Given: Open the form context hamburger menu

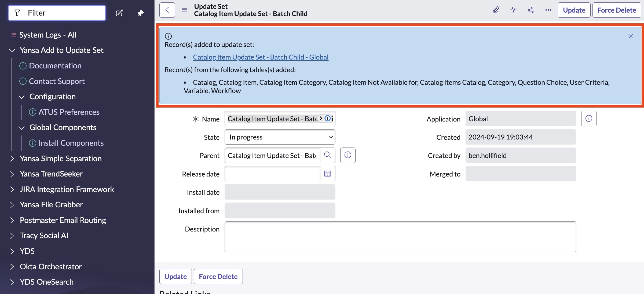Looking at the screenshot, I should pyautogui.click(x=185, y=10).
